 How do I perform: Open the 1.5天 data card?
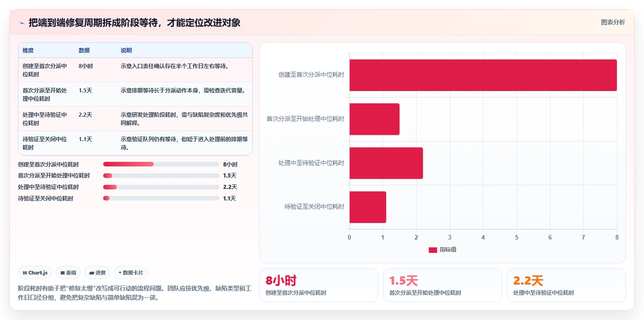442,285
